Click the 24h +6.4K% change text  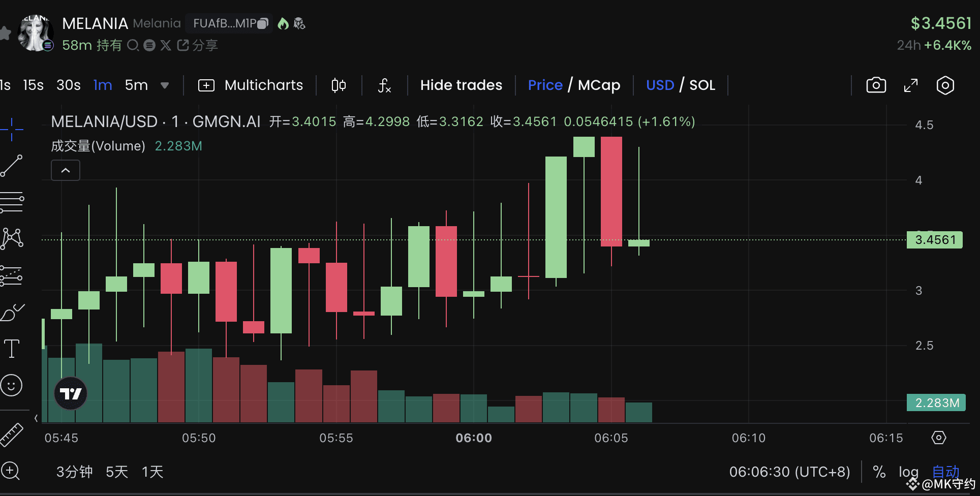click(934, 45)
